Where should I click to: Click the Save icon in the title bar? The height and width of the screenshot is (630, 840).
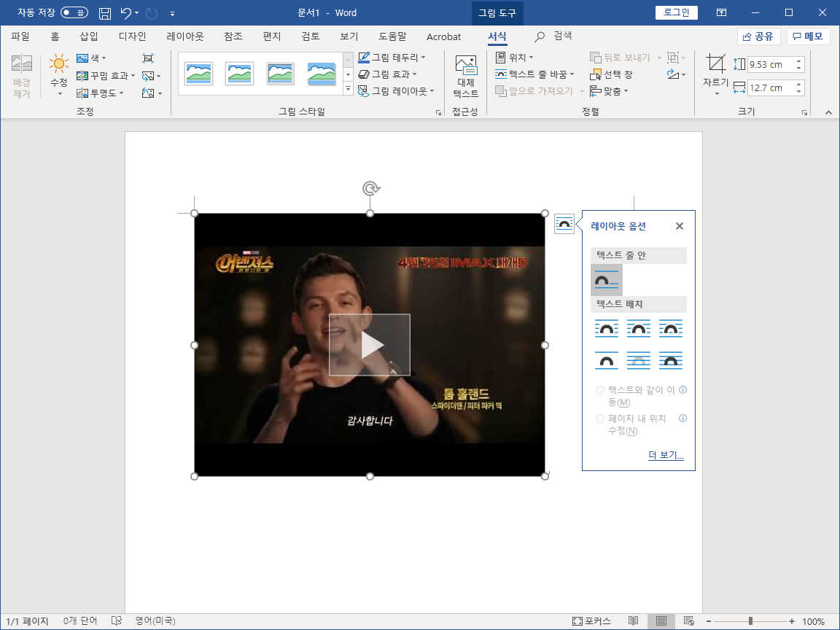105,13
